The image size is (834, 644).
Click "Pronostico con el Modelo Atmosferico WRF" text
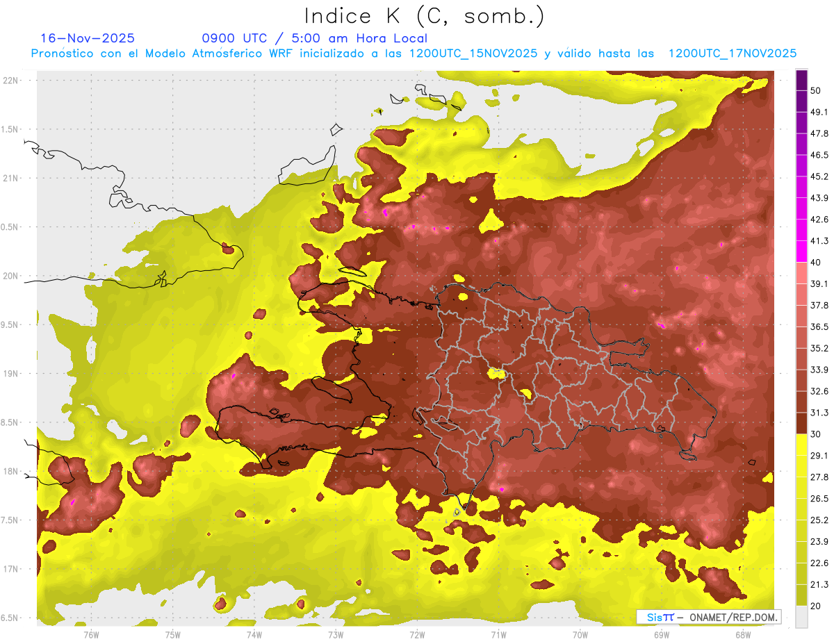click(163, 53)
